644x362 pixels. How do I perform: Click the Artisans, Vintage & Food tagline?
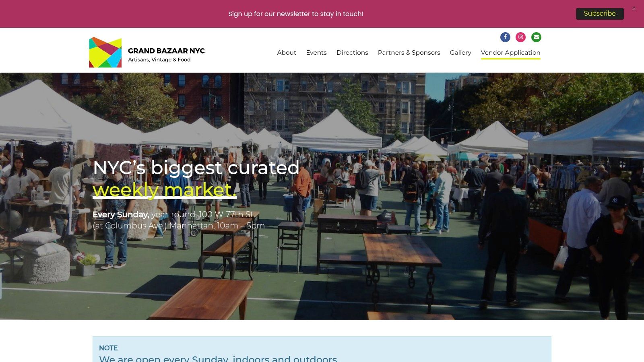(x=159, y=60)
